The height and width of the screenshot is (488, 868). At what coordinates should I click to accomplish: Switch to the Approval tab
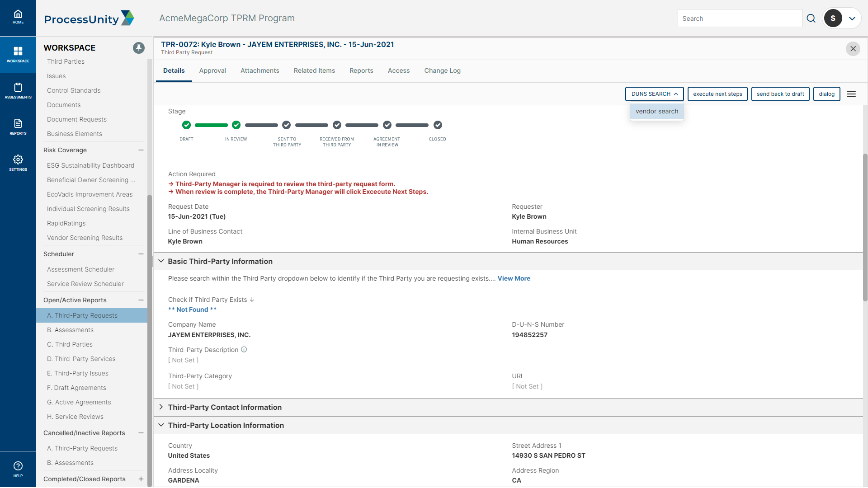[212, 70]
